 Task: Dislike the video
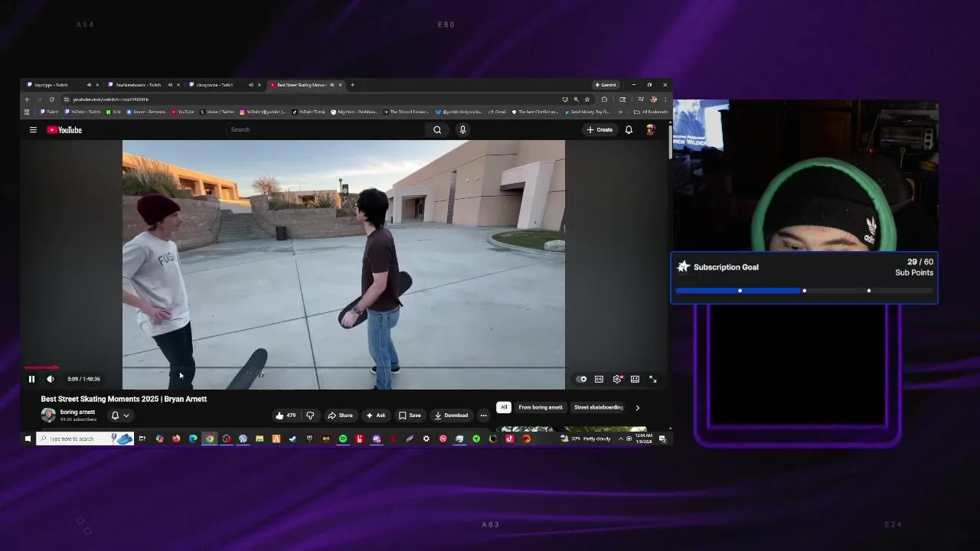click(x=310, y=416)
